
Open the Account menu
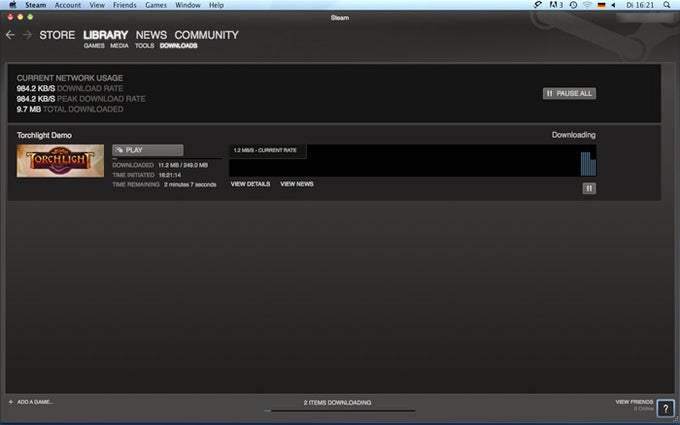[x=68, y=5]
